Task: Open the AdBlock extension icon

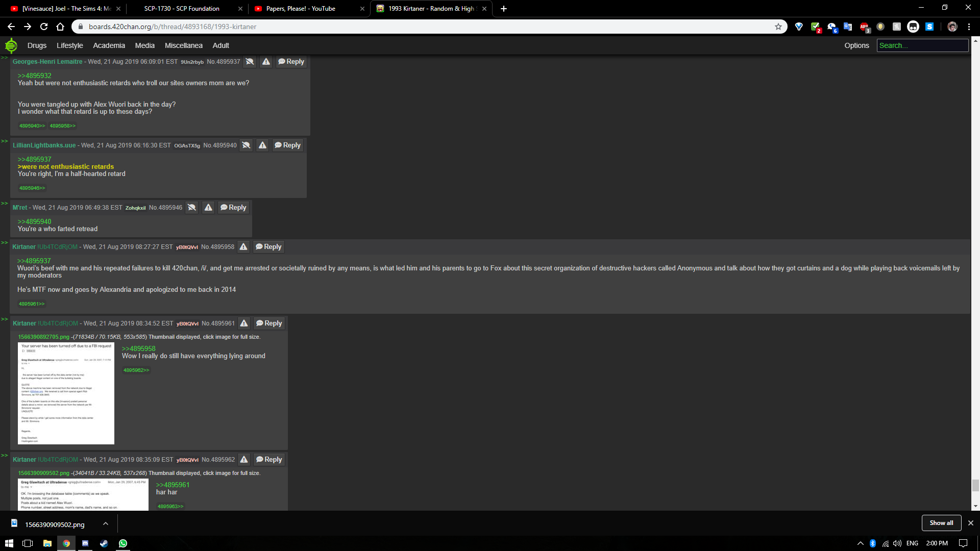Action: tap(864, 27)
